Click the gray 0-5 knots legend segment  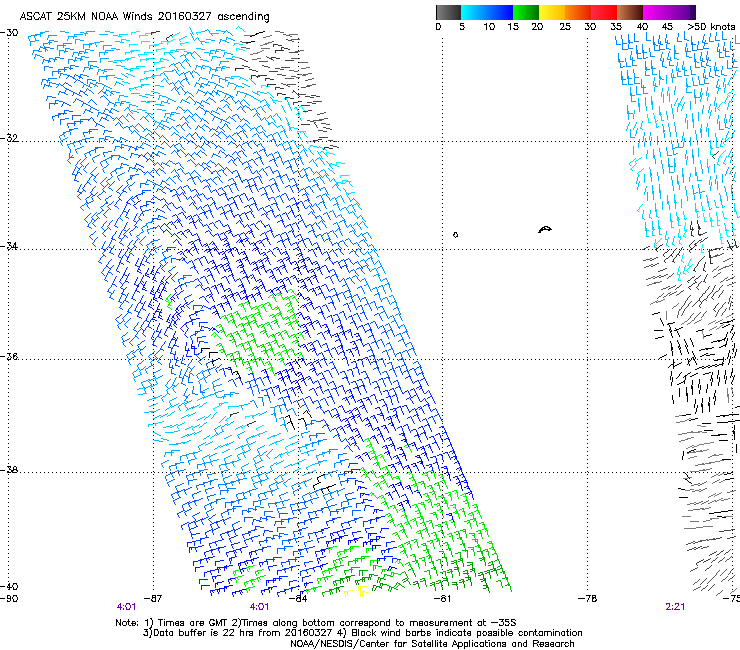pyautogui.click(x=448, y=12)
